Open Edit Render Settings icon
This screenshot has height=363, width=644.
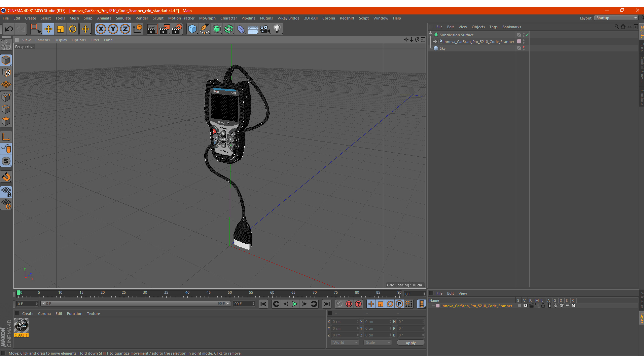tap(177, 29)
